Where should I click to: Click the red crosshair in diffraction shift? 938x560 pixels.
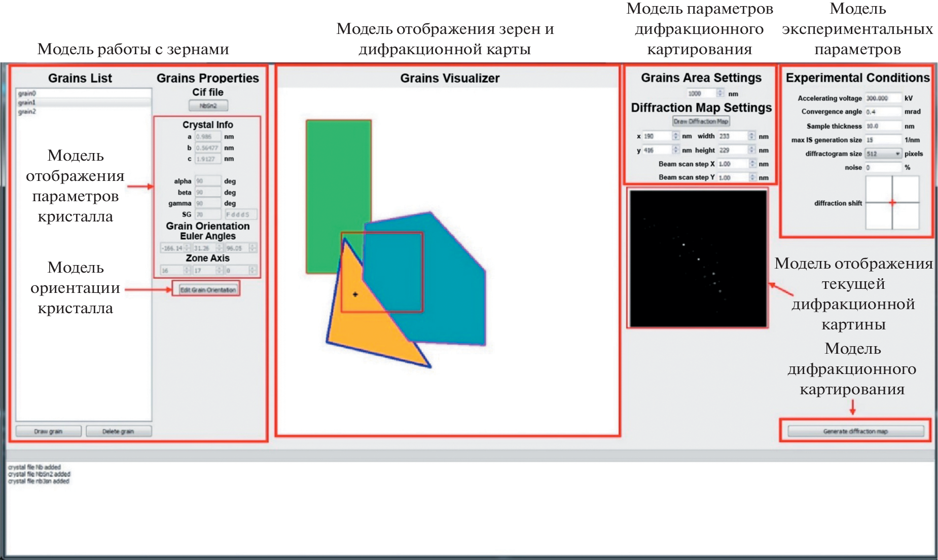tap(892, 203)
